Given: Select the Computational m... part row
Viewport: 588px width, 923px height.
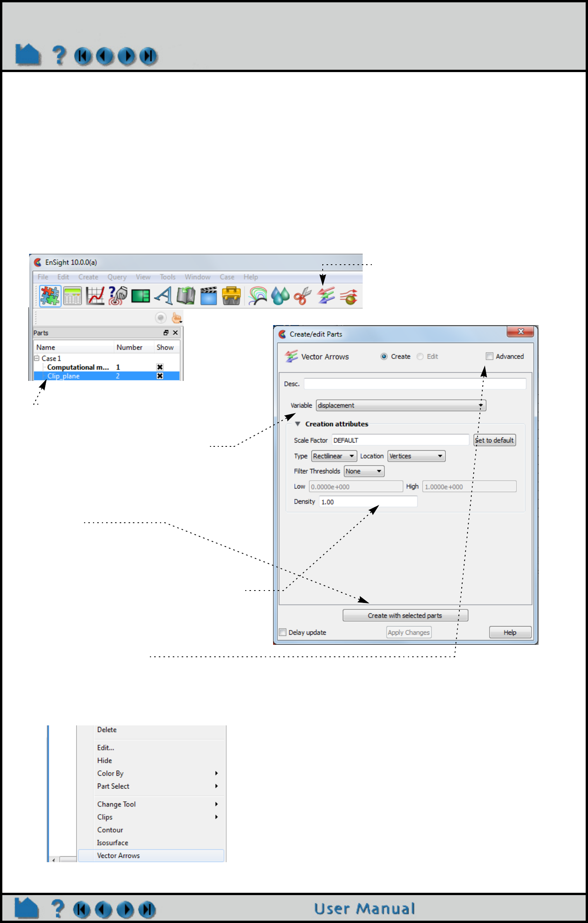Looking at the screenshot, I should [x=107, y=367].
